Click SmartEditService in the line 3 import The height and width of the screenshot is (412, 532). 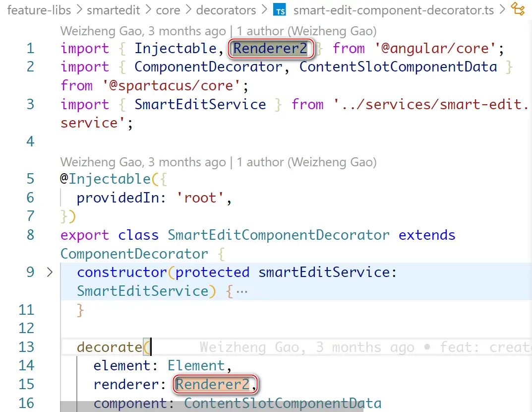click(200, 104)
